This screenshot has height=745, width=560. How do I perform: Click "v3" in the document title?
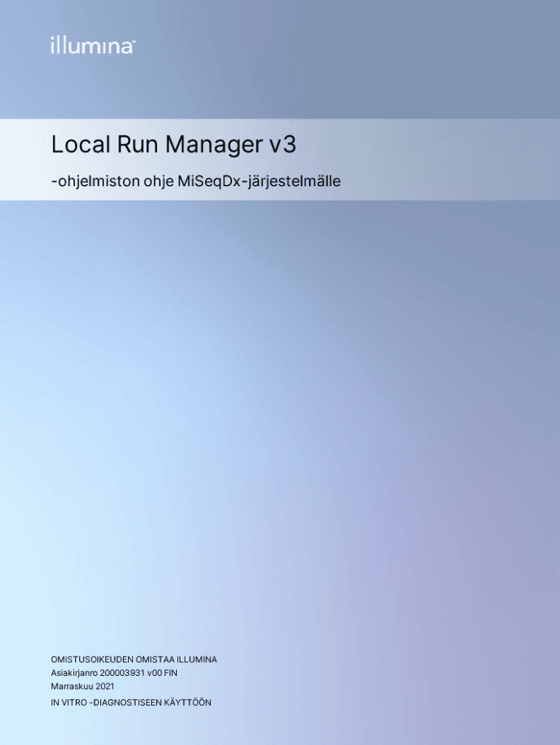[x=282, y=146]
